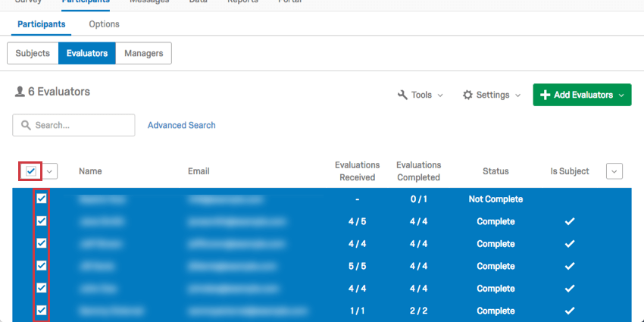Click the Settings gear icon
Image resolution: width=644 pixels, height=322 pixels.
[467, 95]
